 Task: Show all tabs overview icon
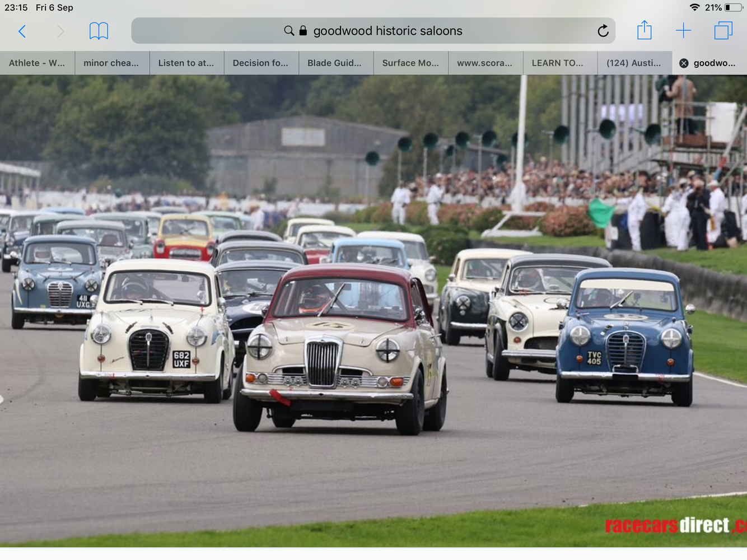pos(723,31)
